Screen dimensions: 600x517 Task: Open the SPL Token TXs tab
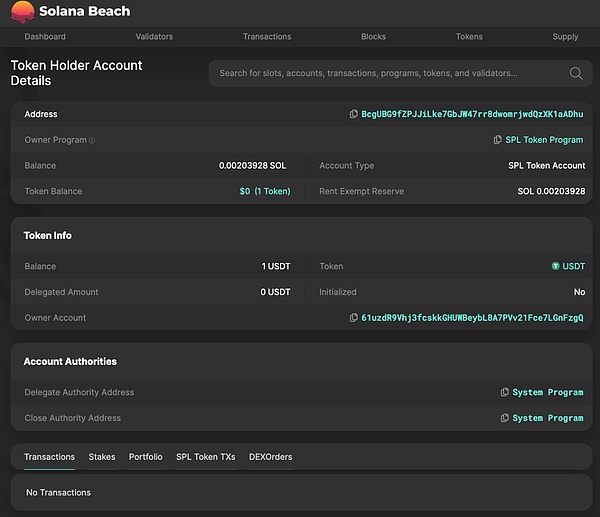coord(205,457)
